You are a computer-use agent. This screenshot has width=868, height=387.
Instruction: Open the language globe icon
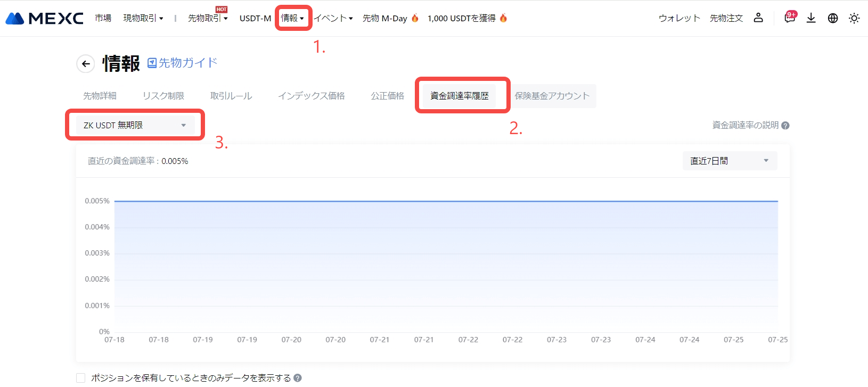coord(833,18)
